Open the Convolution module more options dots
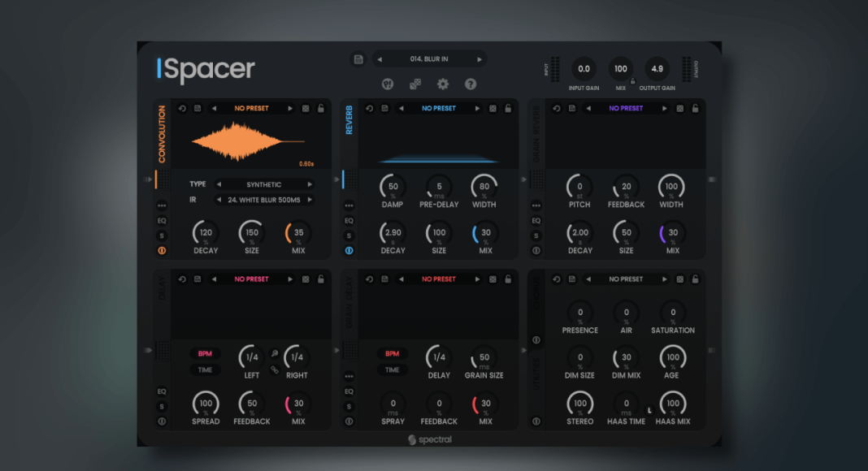 click(162, 205)
